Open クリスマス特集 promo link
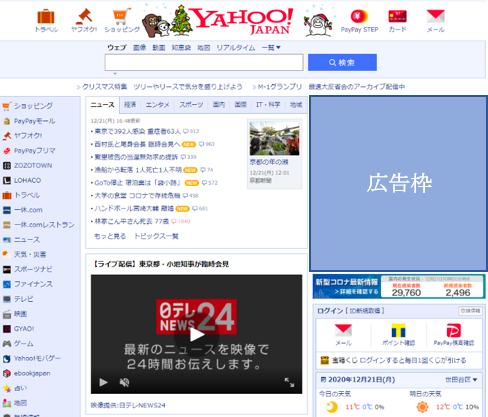Image resolution: width=488 pixels, height=417 pixels. (104, 87)
